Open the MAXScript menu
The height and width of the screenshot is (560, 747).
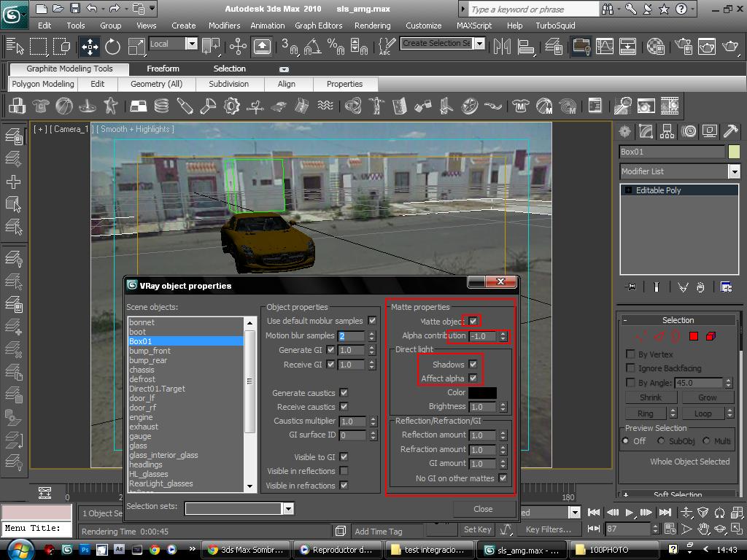[x=474, y=26]
